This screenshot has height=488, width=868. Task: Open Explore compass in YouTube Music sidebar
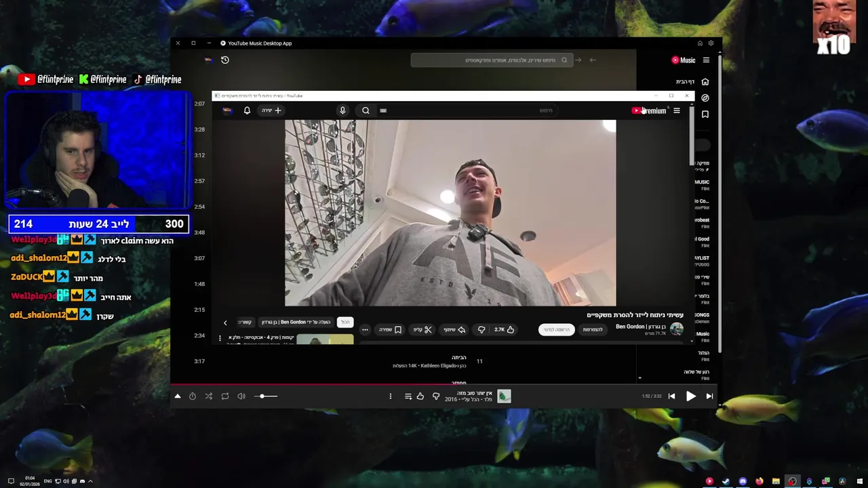click(x=705, y=98)
